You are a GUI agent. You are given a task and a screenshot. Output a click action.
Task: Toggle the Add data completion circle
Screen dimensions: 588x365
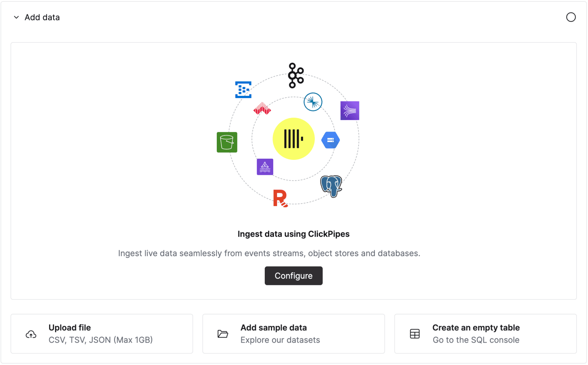(571, 17)
